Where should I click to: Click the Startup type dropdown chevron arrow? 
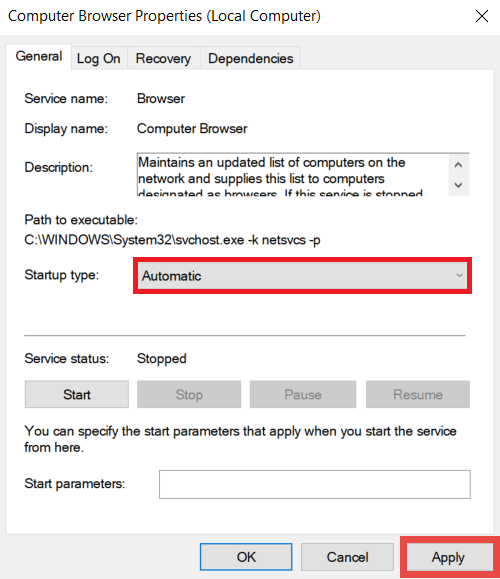click(459, 275)
